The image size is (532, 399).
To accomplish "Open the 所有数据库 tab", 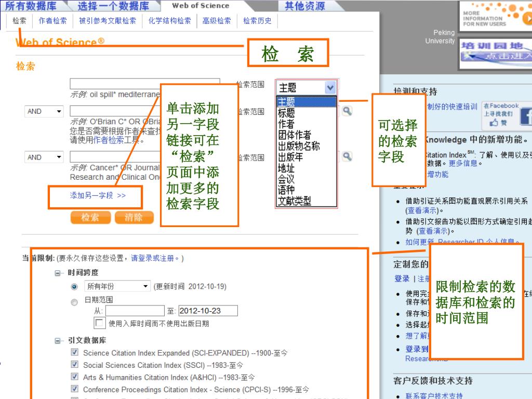I will (x=31, y=5).
